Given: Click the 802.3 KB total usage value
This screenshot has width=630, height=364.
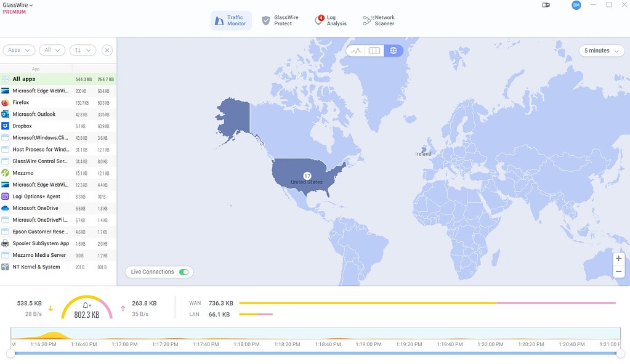Looking at the screenshot, I should tap(87, 315).
